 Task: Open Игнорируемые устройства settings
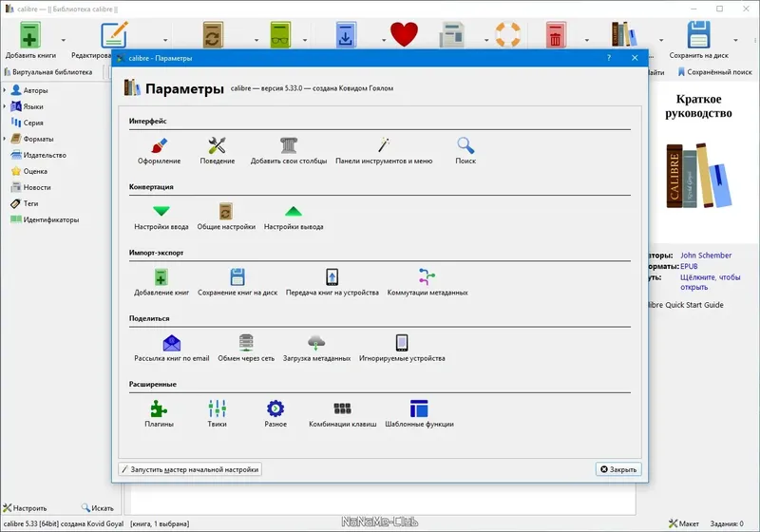[x=402, y=349]
